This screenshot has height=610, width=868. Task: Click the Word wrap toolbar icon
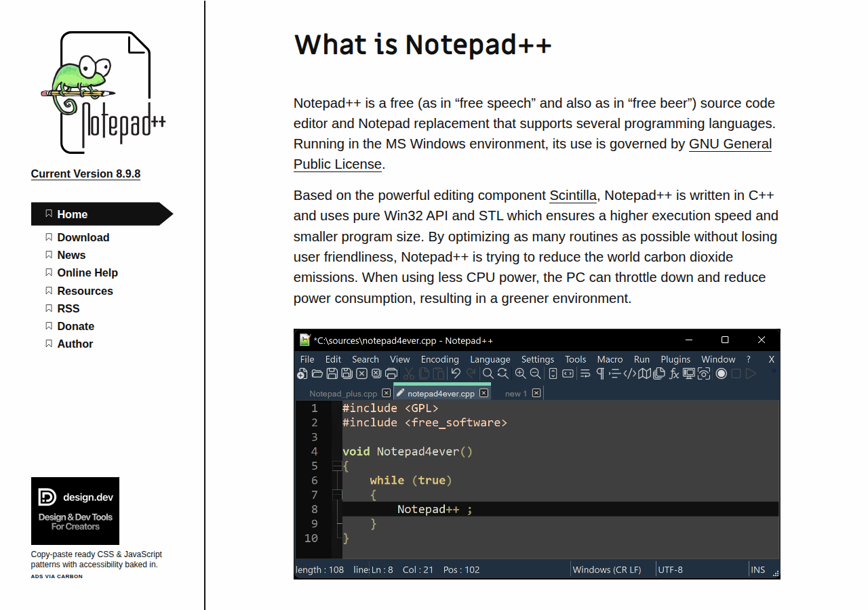click(585, 373)
